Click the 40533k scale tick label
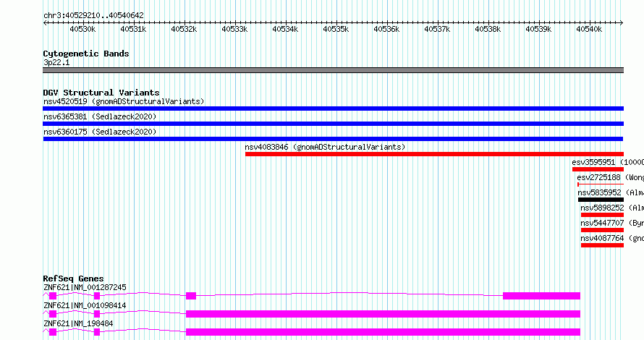 click(234, 29)
